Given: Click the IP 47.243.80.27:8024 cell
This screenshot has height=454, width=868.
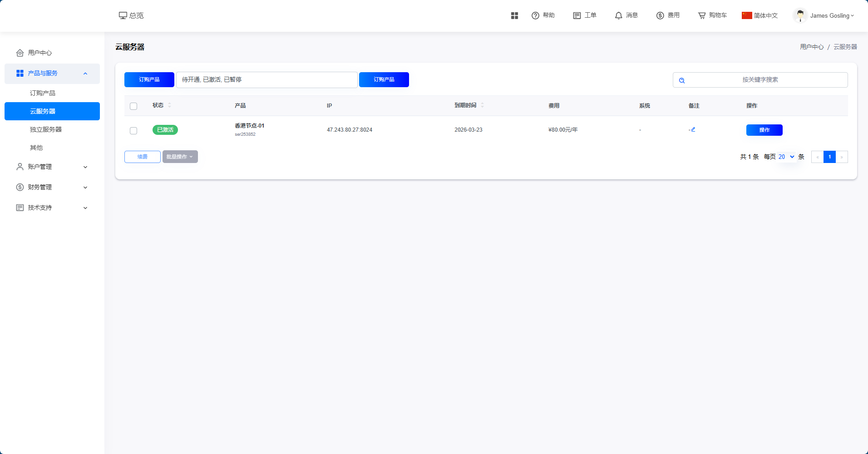Looking at the screenshot, I should (350, 130).
